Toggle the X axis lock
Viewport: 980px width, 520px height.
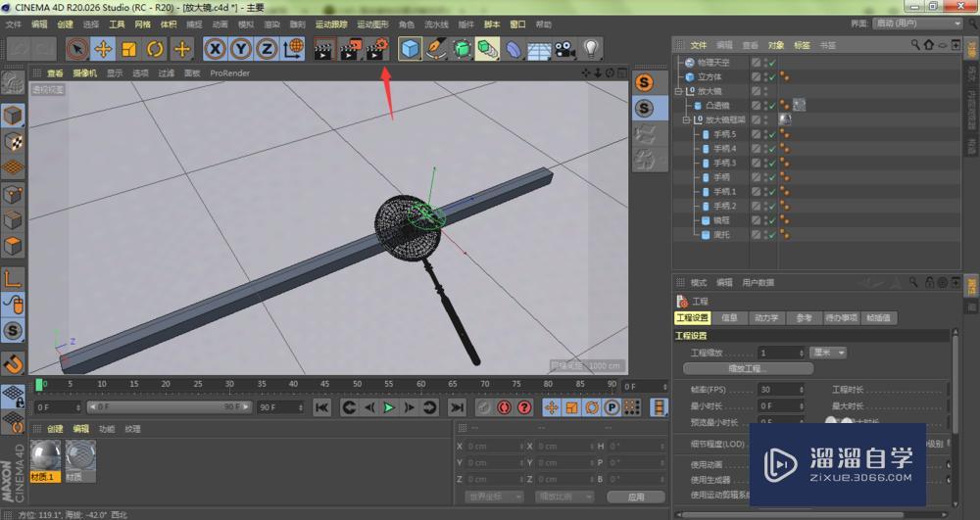click(x=215, y=49)
